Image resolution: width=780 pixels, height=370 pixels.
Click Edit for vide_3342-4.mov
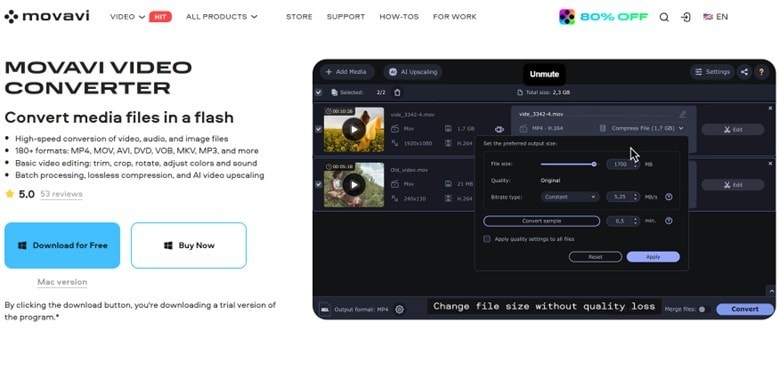coord(733,130)
